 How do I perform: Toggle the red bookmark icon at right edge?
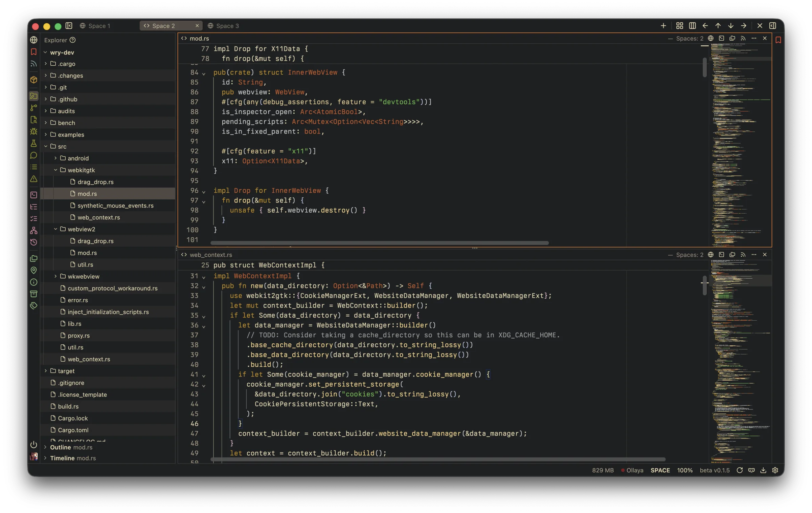(778, 40)
